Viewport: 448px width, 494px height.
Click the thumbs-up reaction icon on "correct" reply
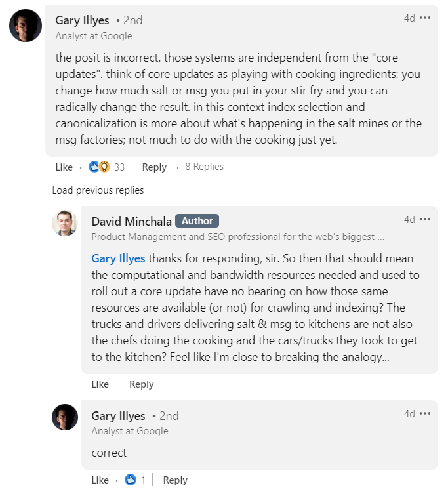(x=130, y=480)
